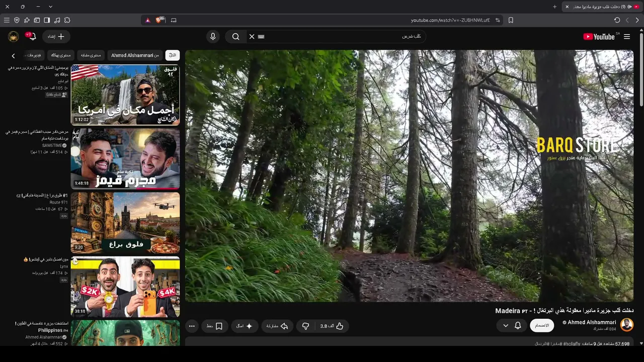Open the browser extensions puzzle icon
The image size is (644, 362).
(67, 20)
